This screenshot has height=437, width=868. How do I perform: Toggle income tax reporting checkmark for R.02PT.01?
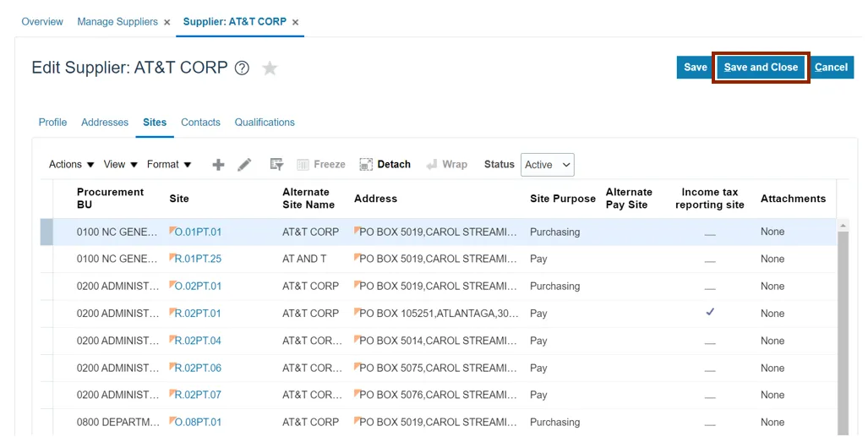click(x=710, y=313)
